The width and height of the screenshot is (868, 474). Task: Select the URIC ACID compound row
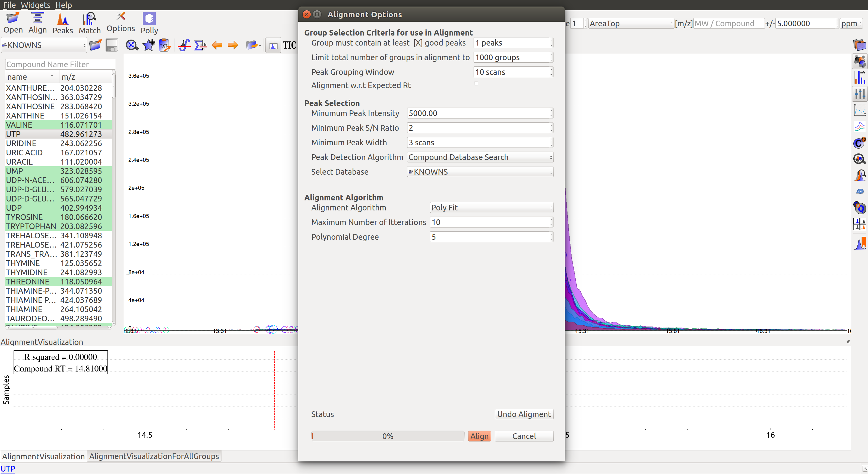pos(58,152)
